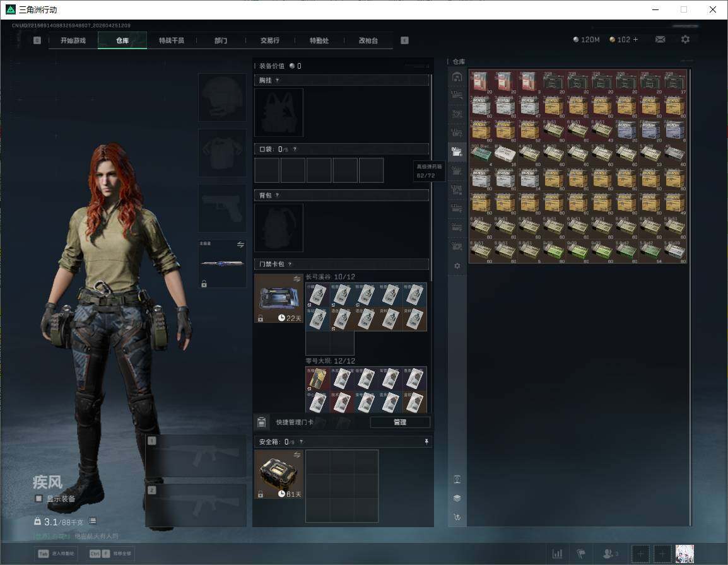Open the warehouse home icon in sidebar
The height and width of the screenshot is (565, 728).
pos(457,76)
